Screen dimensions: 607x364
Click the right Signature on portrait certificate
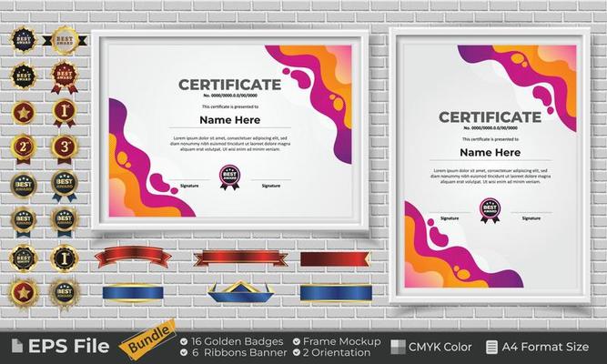531,218
